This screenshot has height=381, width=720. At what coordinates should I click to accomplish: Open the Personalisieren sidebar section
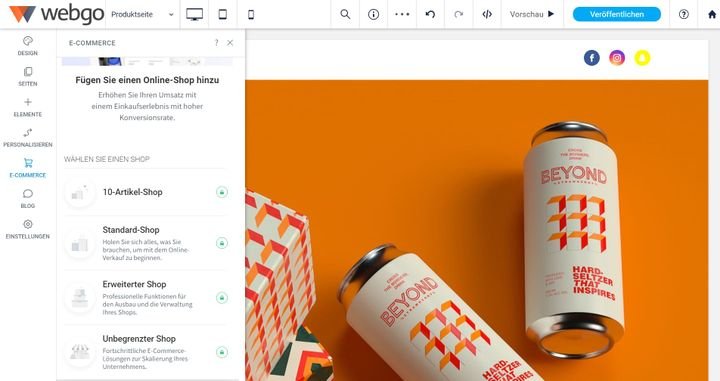[28, 138]
